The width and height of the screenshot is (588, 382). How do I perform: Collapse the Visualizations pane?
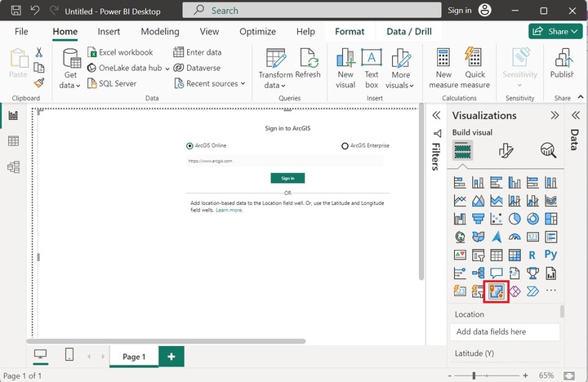point(555,115)
